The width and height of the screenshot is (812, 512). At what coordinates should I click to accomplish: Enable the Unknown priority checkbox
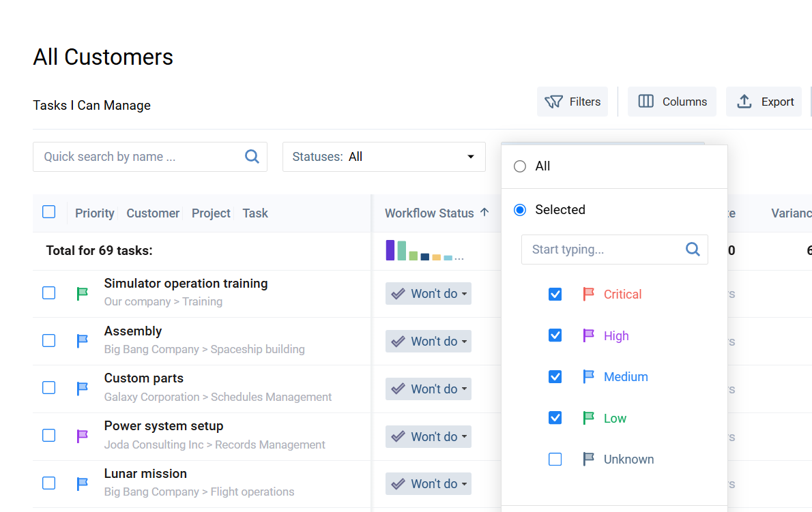(x=555, y=460)
